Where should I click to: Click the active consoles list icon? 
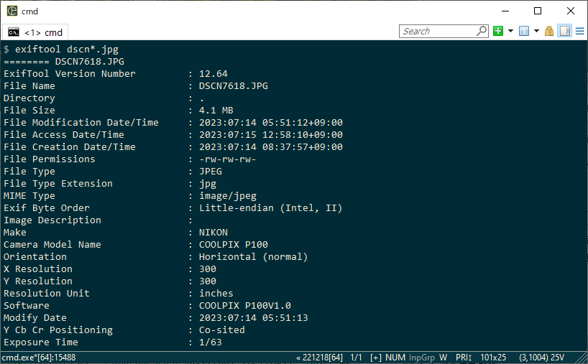[524, 31]
